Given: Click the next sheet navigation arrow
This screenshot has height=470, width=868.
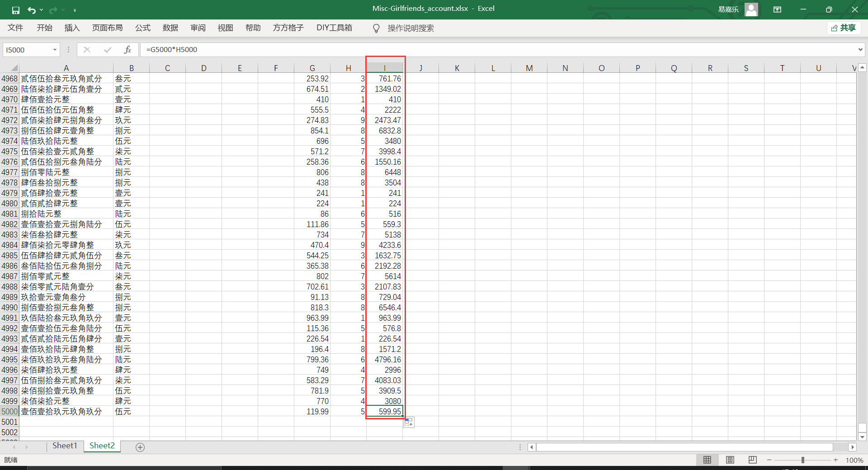Looking at the screenshot, I should pos(27,447).
